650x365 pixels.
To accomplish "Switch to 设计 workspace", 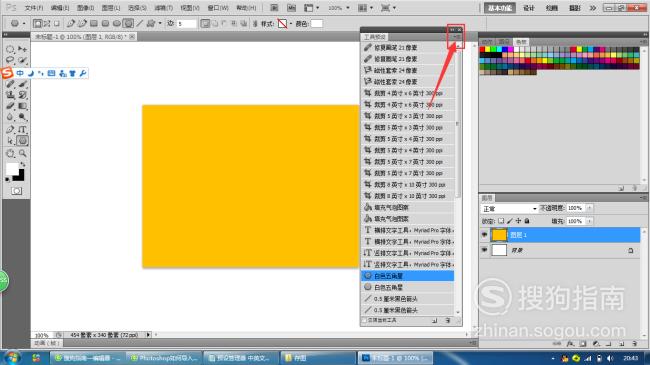I will coord(529,8).
